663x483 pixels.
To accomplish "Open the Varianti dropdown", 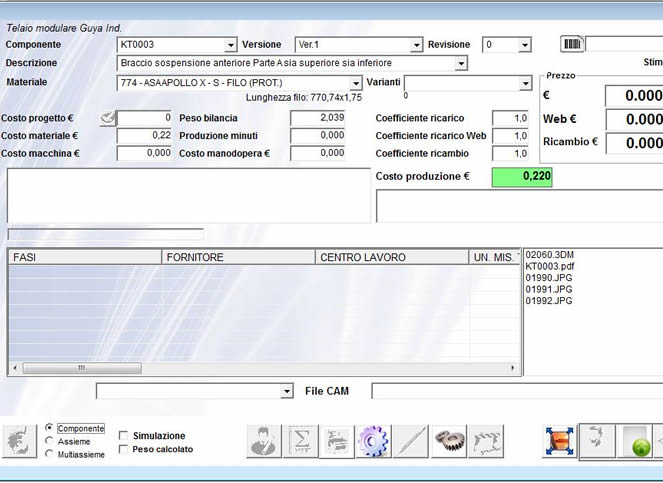I will coord(525,83).
